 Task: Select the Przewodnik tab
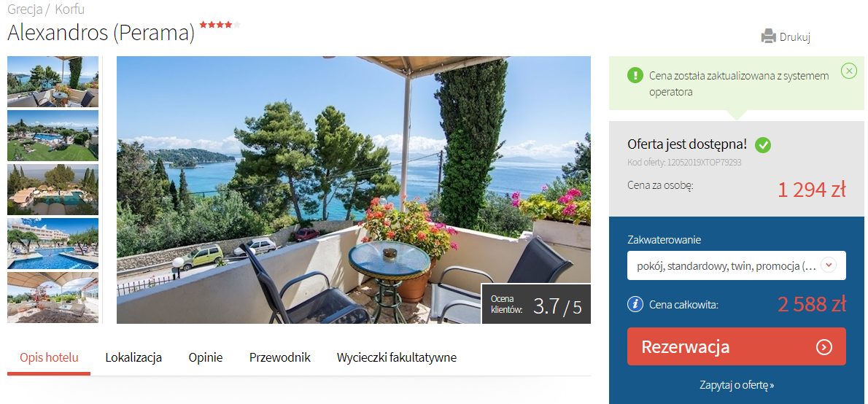(x=279, y=357)
